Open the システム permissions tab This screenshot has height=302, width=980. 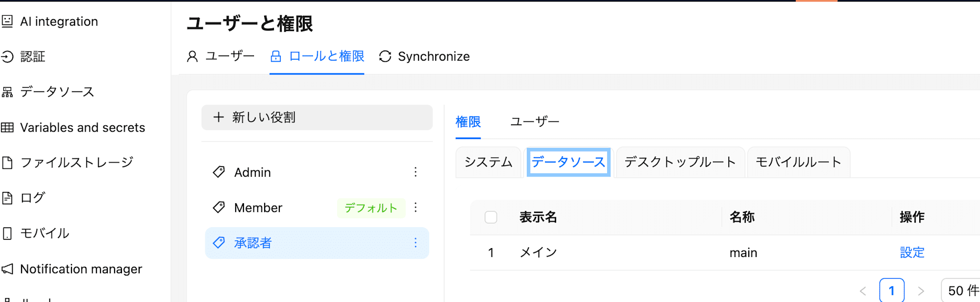(488, 162)
